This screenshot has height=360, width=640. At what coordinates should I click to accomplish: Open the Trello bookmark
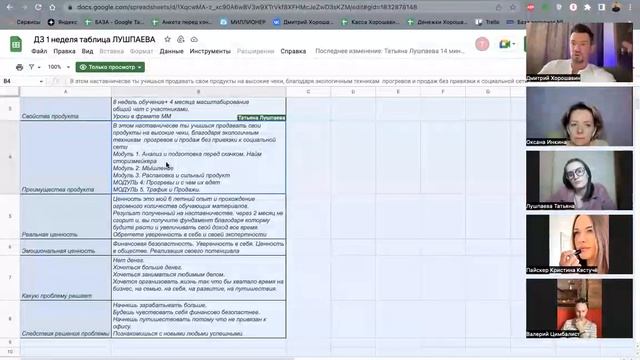(487, 22)
